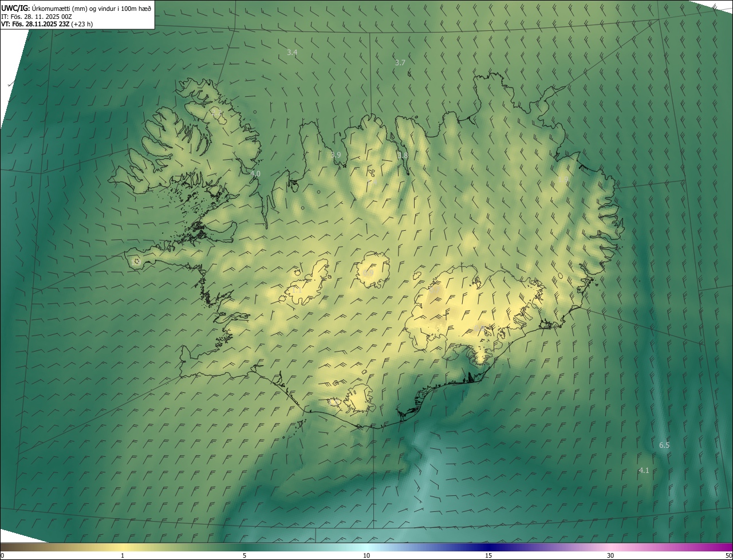
Task: Click the 4.1 value label over the sea
Action: coord(644,470)
